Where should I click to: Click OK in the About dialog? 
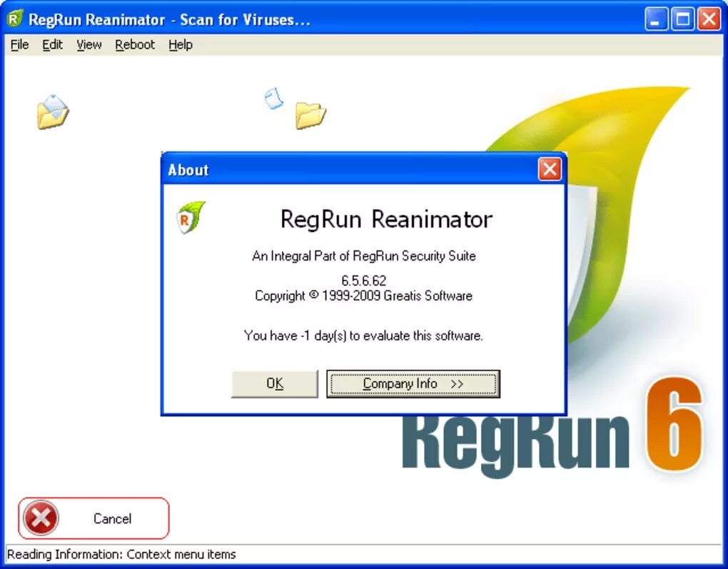pyautogui.click(x=275, y=383)
